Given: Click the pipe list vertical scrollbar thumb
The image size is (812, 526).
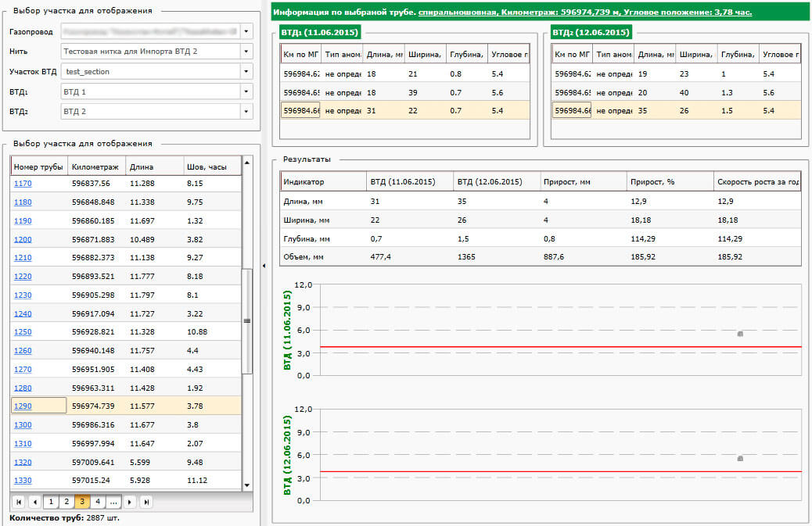Looking at the screenshot, I should click(x=247, y=320).
